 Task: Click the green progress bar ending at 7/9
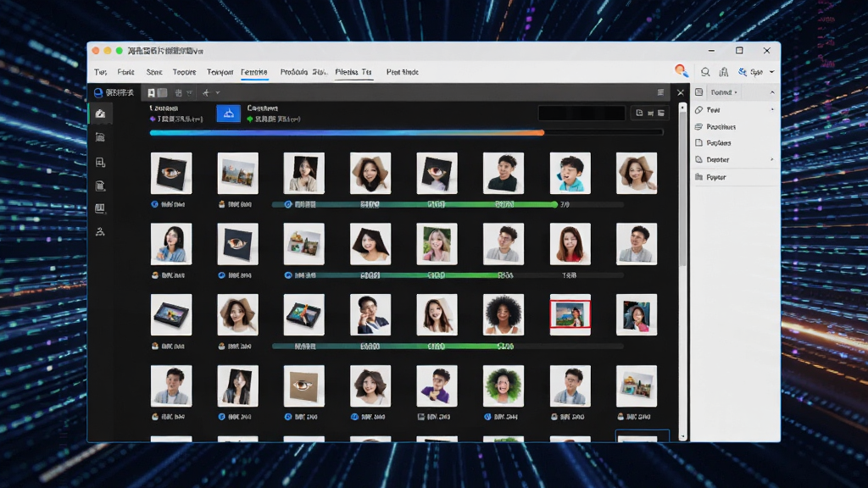pos(415,205)
